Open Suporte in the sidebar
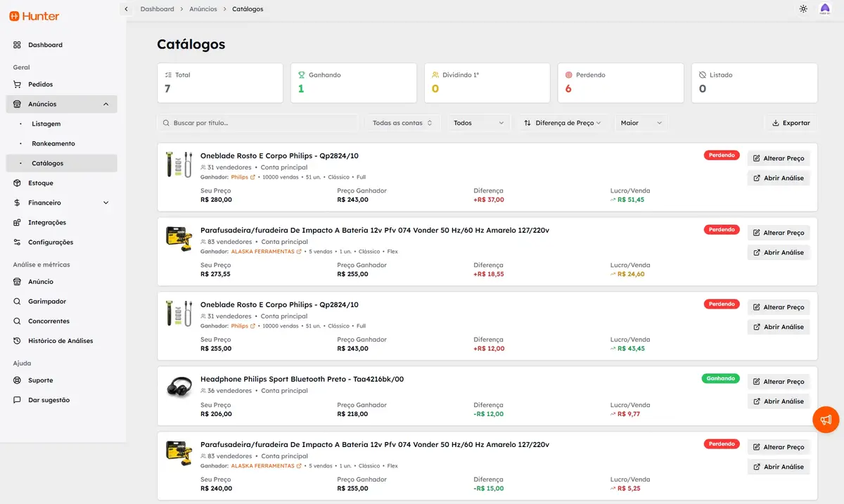Screen dimensions: 844x504 [x=61, y=380]
